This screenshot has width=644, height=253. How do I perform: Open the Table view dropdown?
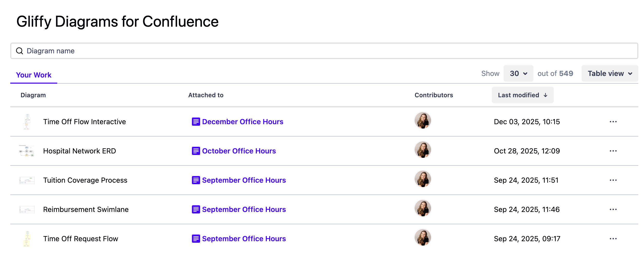click(609, 73)
